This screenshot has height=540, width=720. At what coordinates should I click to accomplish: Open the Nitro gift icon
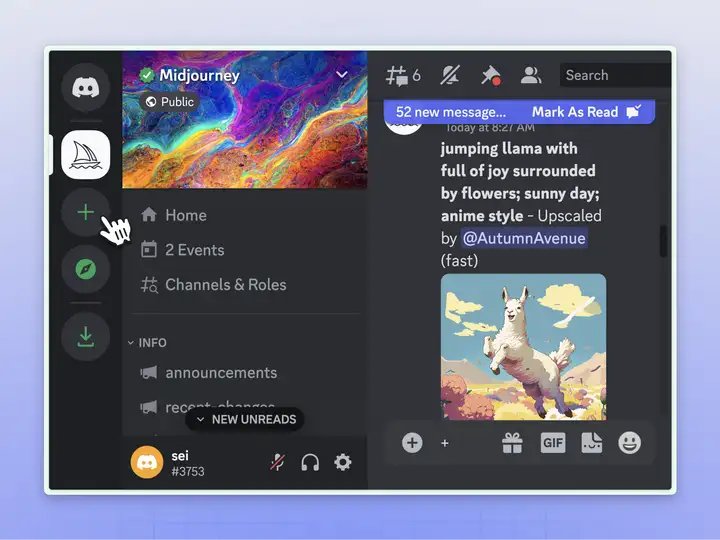(x=512, y=443)
